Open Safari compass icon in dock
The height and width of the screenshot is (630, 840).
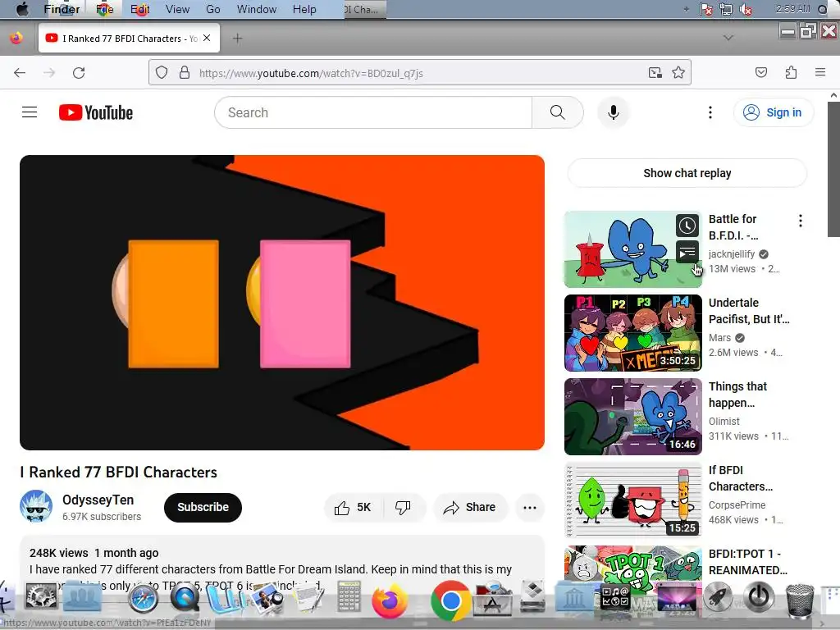click(143, 598)
